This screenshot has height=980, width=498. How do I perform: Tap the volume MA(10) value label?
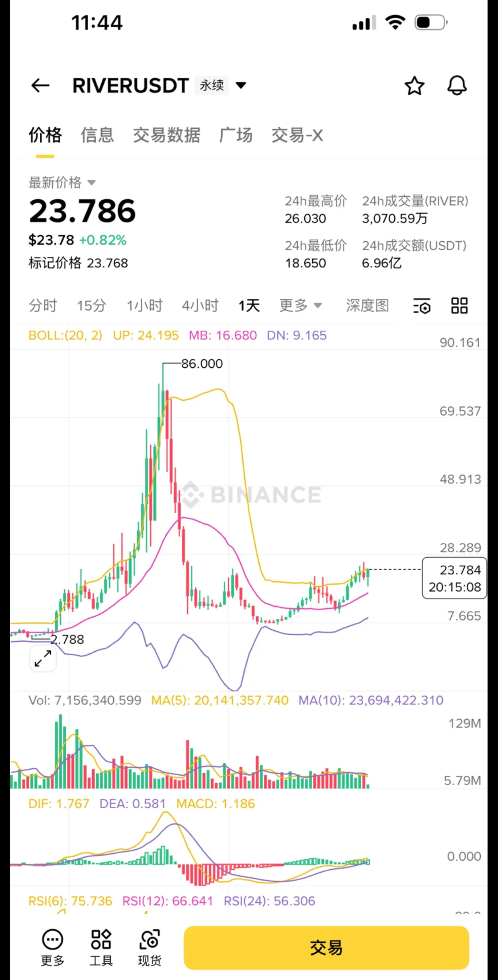(371, 700)
